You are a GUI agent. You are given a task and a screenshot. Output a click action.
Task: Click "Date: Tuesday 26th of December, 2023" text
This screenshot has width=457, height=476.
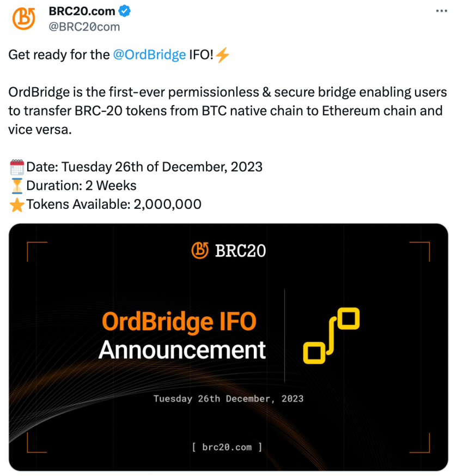click(x=144, y=167)
